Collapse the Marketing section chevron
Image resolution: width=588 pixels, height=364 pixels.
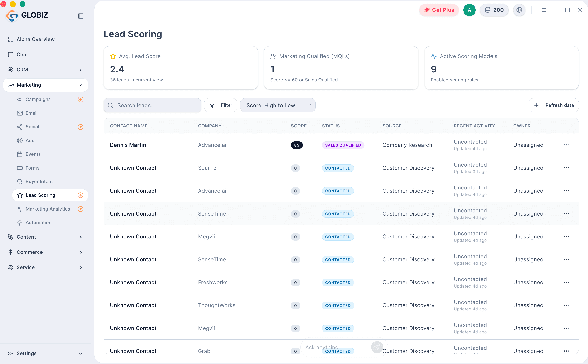tap(80, 85)
